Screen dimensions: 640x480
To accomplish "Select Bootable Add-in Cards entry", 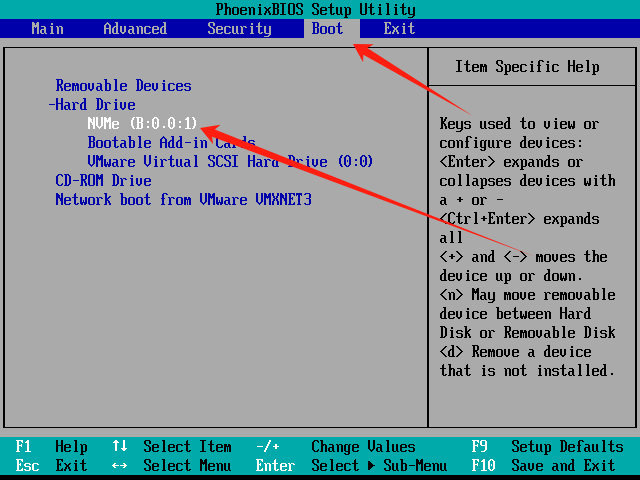I will tap(171, 143).
